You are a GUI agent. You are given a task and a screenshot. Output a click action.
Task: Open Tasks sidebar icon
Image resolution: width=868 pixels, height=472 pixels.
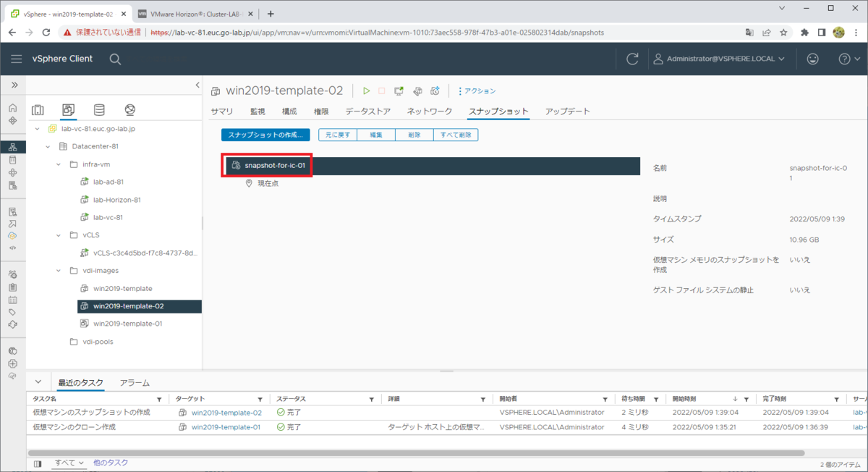(12, 287)
